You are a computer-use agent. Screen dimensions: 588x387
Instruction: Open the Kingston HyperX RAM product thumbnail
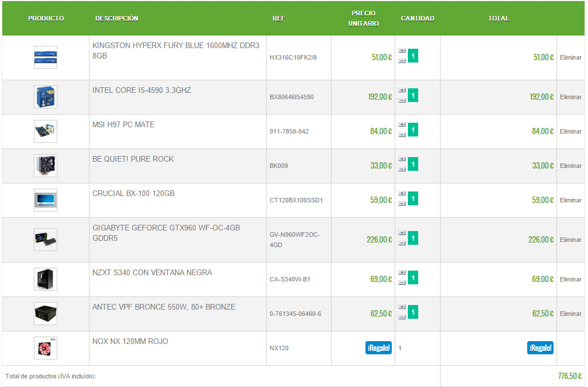point(45,57)
